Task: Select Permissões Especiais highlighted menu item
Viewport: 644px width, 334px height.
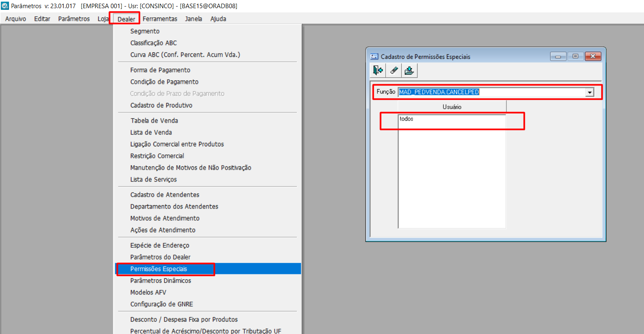Action: click(208, 269)
